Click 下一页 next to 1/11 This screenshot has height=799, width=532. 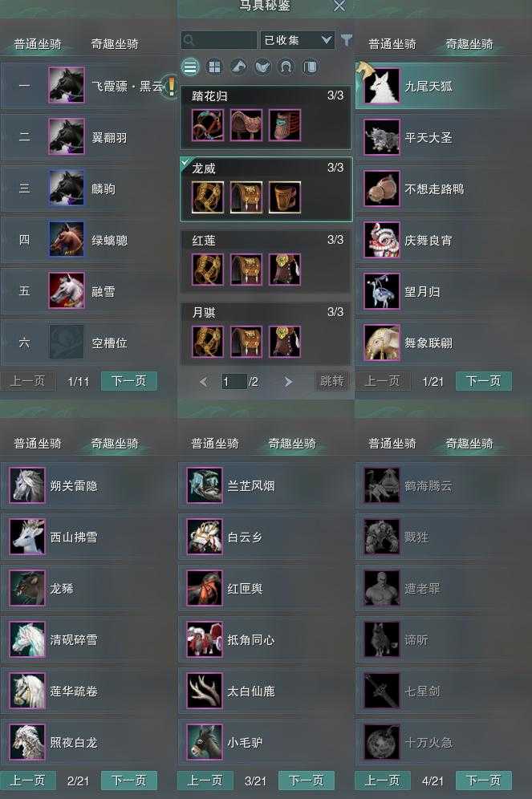[129, 381]
